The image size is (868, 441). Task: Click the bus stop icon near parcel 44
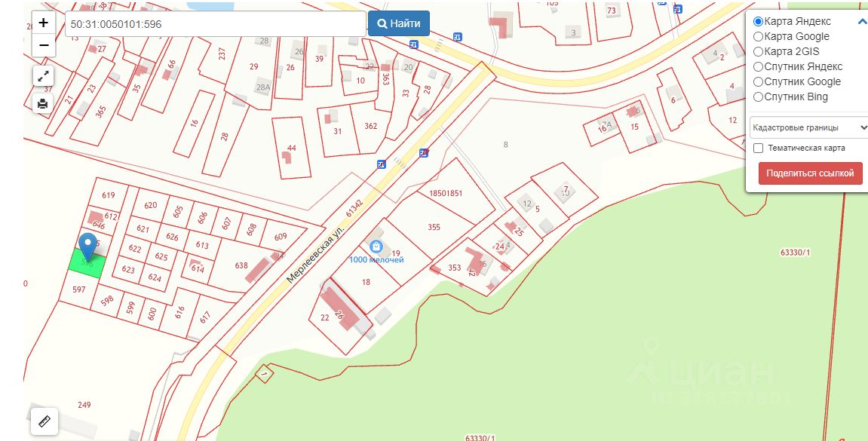(382, 164)
